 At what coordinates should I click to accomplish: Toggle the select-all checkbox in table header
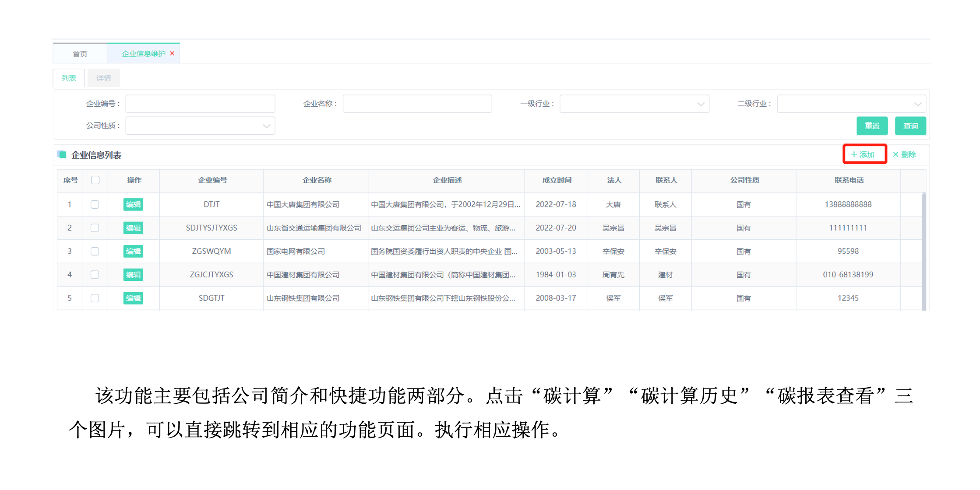pyautogui.click(x=95, y=180)
